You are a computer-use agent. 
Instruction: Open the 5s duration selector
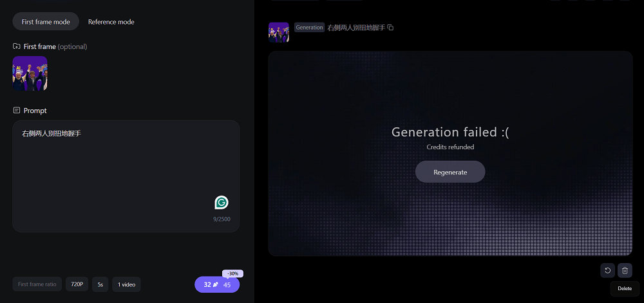click(100, 284)
